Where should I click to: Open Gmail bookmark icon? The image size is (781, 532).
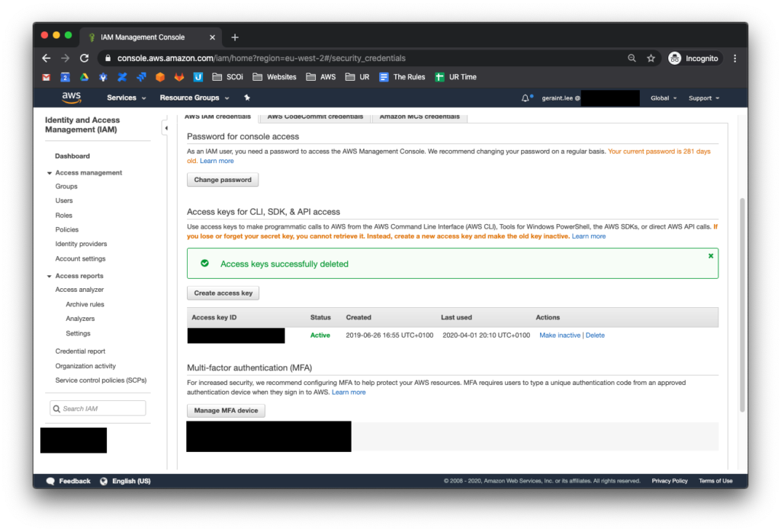click(47, 77)
